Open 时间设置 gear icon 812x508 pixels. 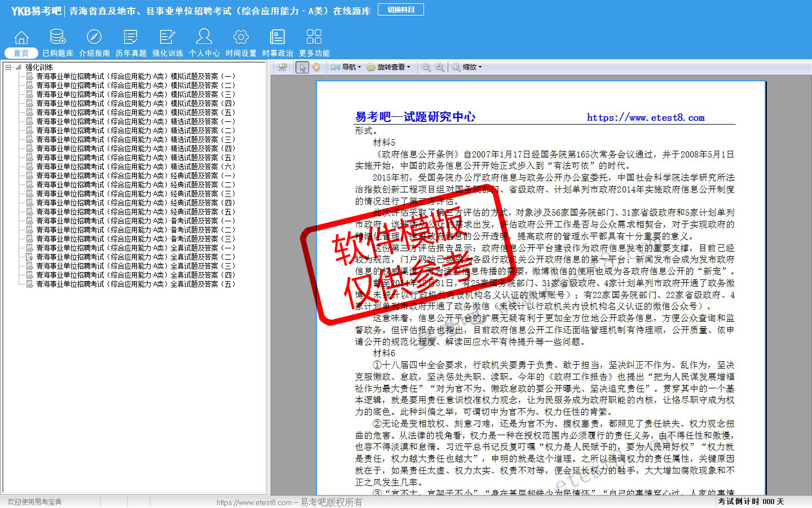pyautogui.click(x=241, y=38)
